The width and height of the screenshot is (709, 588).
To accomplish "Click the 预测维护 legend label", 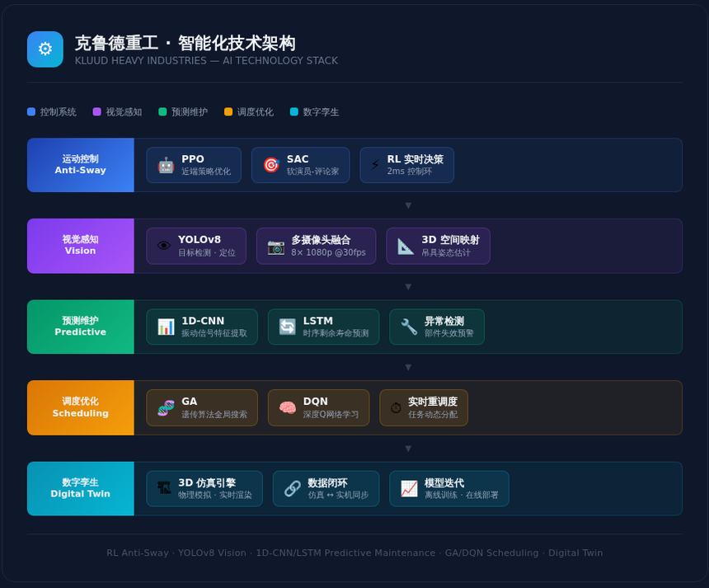I will (190, 111).
